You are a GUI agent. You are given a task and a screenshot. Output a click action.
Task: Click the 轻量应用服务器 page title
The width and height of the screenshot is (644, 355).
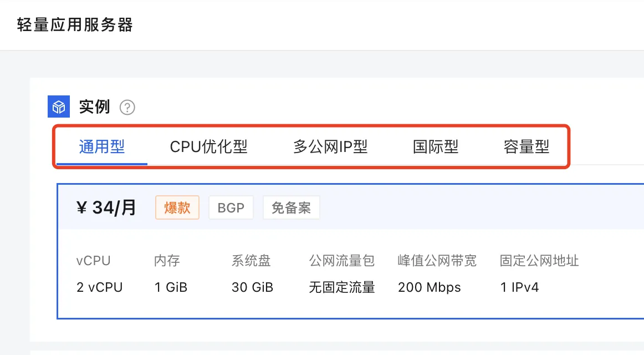[x=75, y=25]
